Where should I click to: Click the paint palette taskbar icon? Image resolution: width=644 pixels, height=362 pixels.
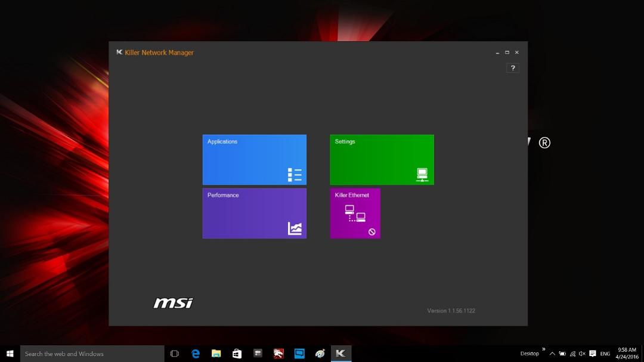[x=320, y=354]
